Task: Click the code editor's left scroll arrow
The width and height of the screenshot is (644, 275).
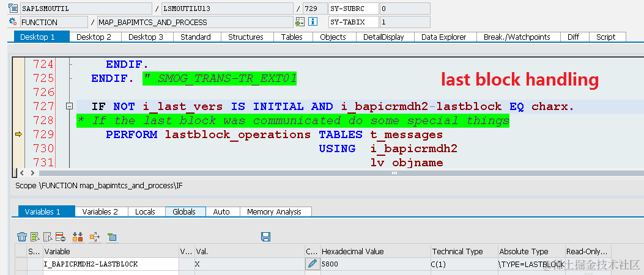Action: click(x=23, y=173)
